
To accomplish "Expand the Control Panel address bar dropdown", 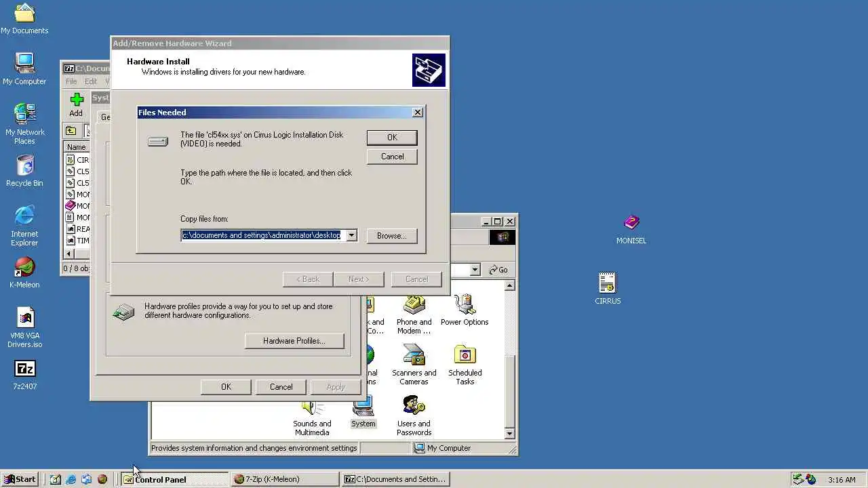I will point(475,270).
